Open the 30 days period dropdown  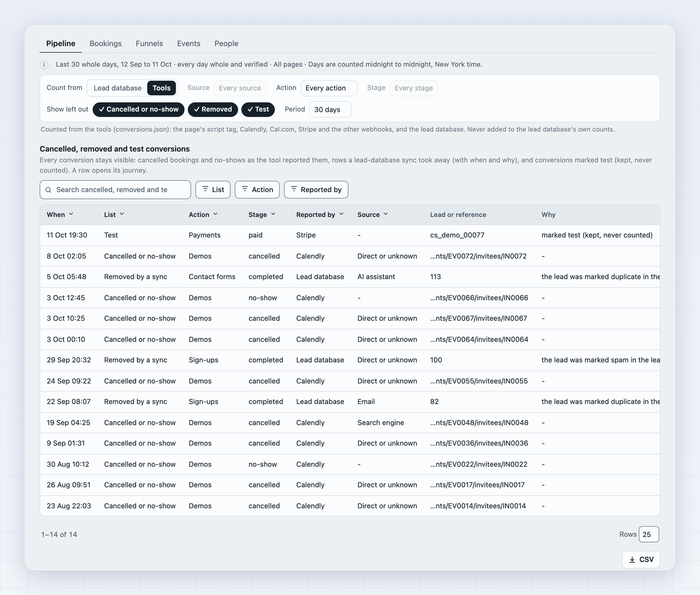[330, 109]
